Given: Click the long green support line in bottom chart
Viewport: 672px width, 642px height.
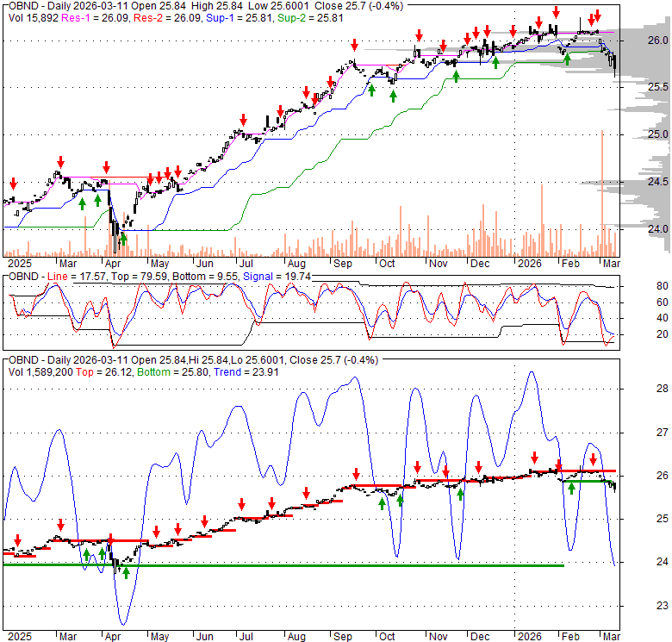Looking at the screenshot, I should [283, 565].
